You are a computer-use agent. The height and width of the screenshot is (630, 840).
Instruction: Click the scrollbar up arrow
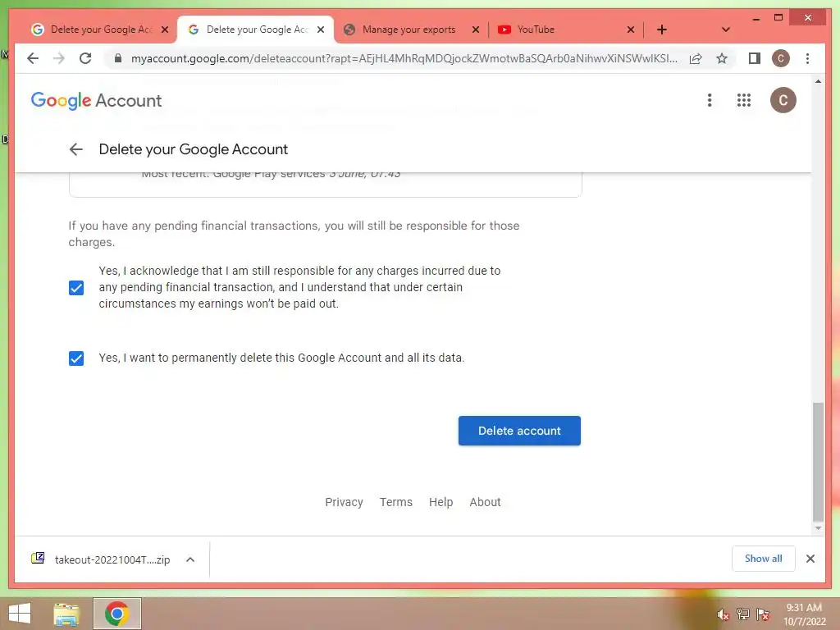[818, 81]
